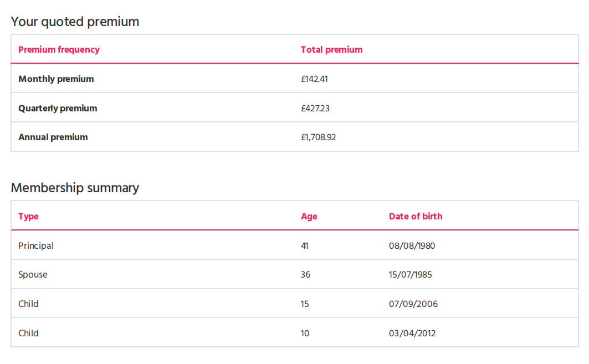This screenshot has height=364, width=589.
Task: Select the Monthly premium row label
Action: click(x=56, y=79)
